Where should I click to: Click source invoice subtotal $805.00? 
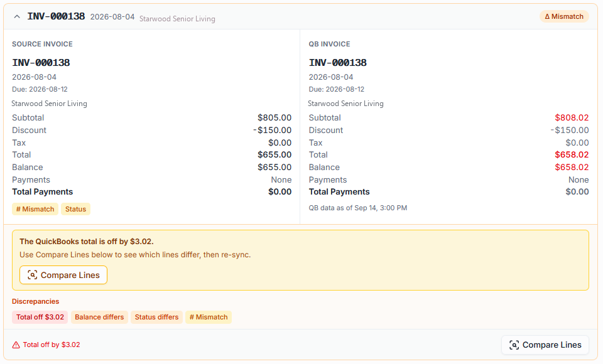(274, 117)
